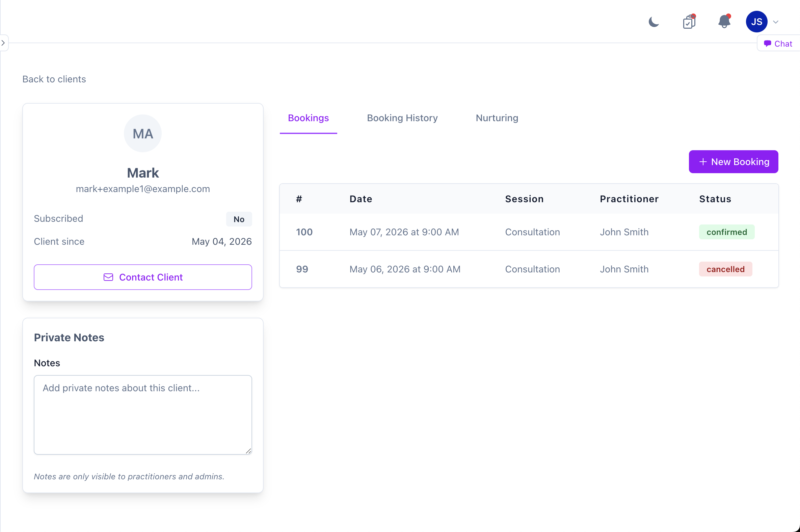The height and width of the screenshot is (532, 800).
Task: Click the Contact Client button
Action: point(143,277)
